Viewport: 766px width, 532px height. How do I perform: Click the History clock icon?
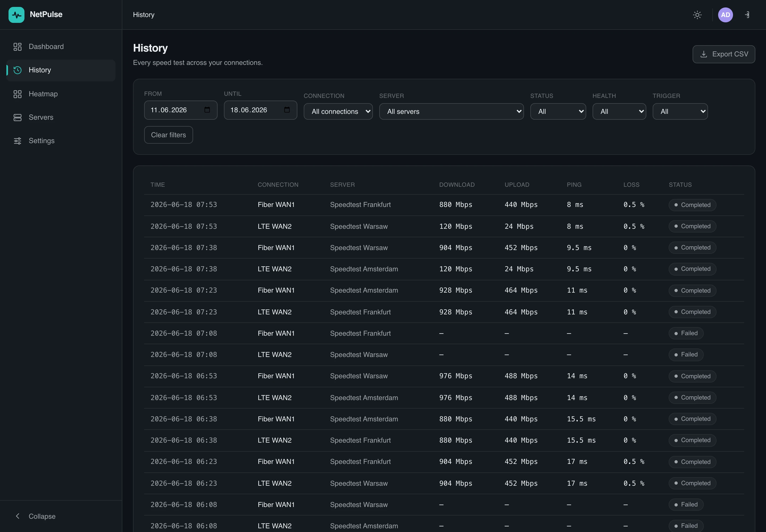(17, 70)
